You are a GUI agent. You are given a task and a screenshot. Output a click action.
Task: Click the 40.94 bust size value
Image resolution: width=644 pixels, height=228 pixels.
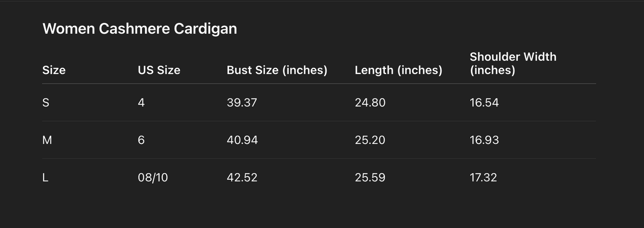click(x=242, y=140)
